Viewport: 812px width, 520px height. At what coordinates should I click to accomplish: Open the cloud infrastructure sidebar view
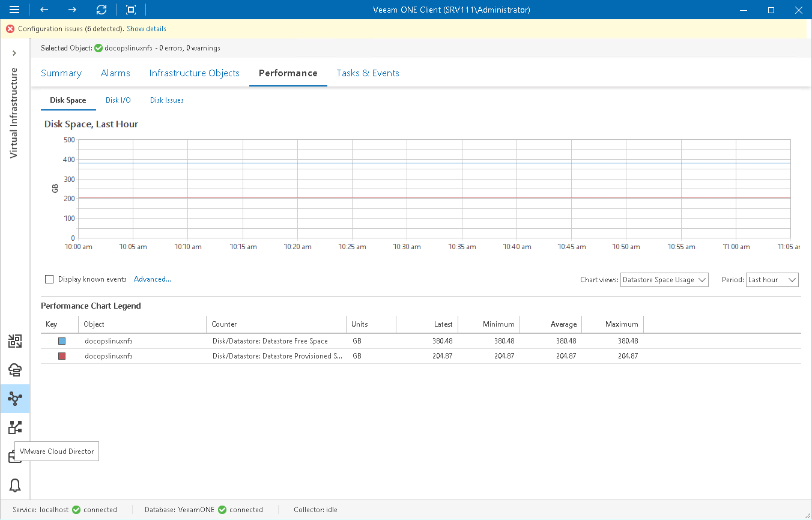point(15,369)
